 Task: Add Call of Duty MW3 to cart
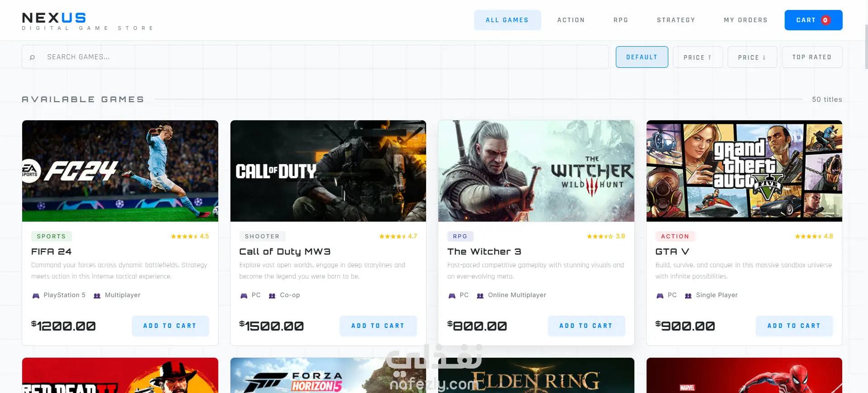pos(378,326)
